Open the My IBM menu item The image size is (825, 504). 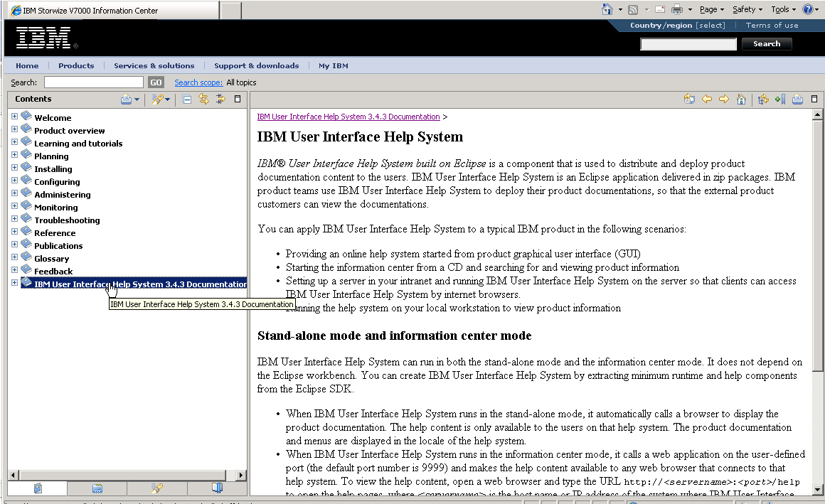(x=333, y=66)
